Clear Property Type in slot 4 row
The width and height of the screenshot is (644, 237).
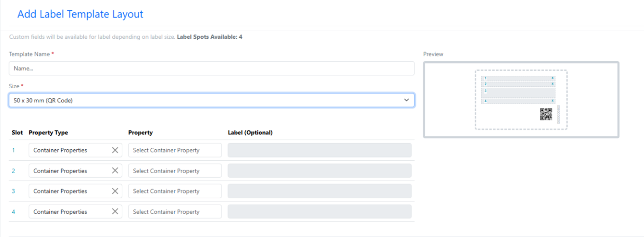(x=115, y=212)
